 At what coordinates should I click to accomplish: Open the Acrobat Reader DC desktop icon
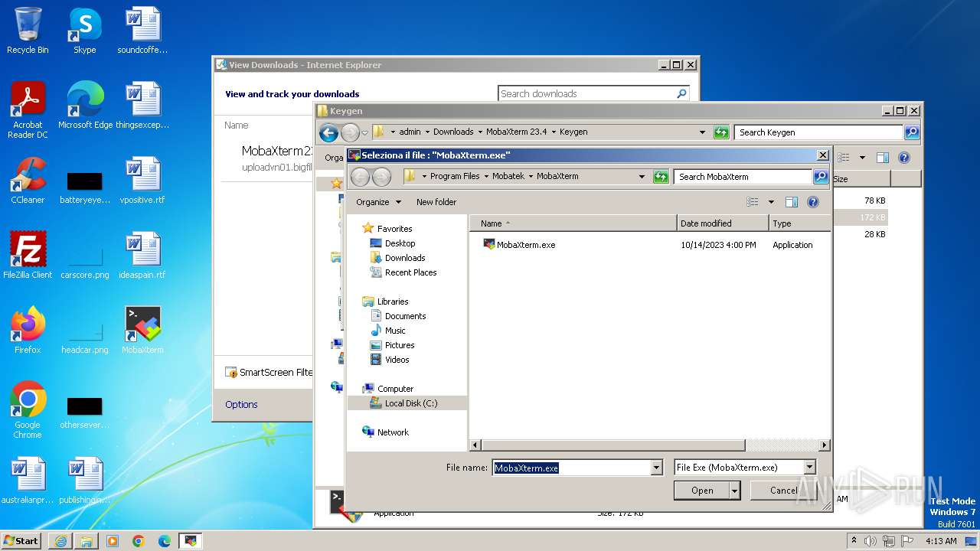coord(28,110)
